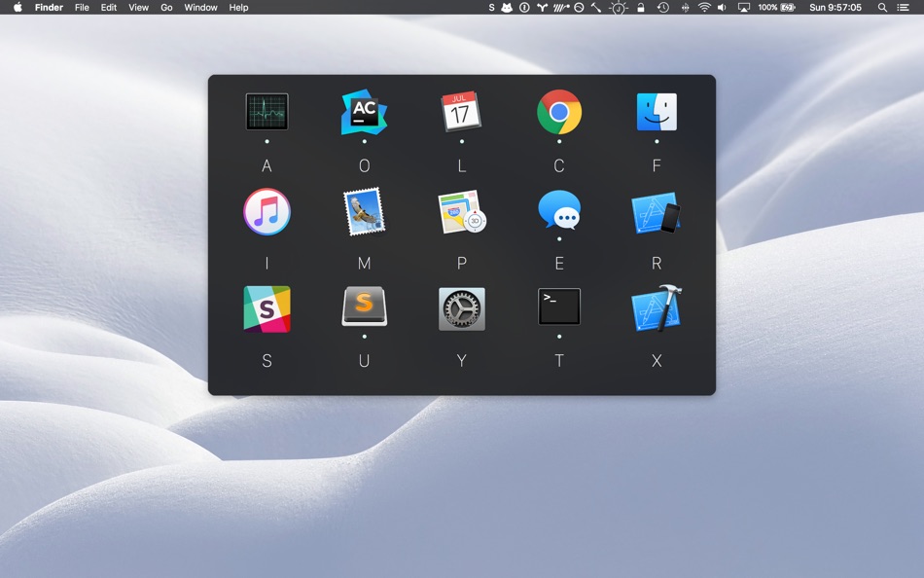Launch Activity Monitor from the switcher

pyautogui.click(x=267, y=112)
